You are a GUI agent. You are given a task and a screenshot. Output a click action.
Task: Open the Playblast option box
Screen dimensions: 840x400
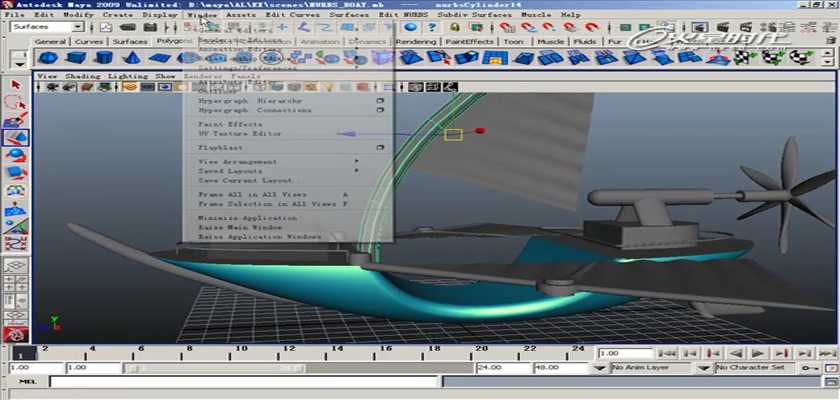(380, 147)
